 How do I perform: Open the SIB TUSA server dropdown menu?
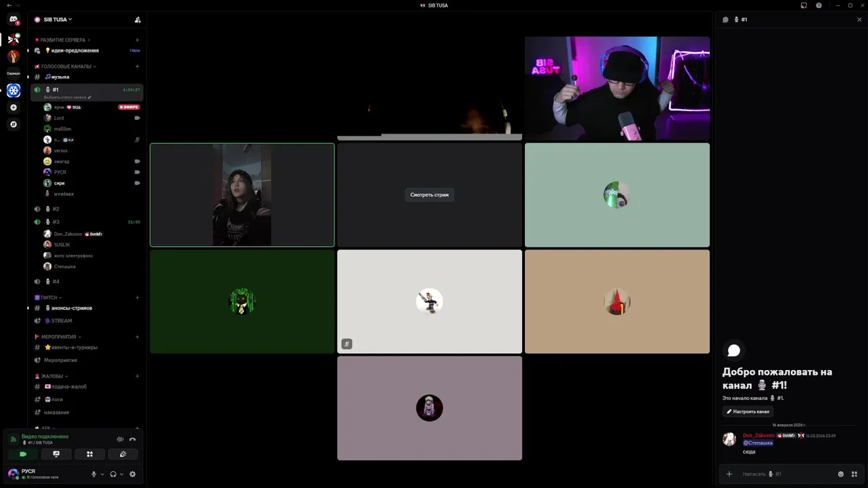[x=58, y=20]
